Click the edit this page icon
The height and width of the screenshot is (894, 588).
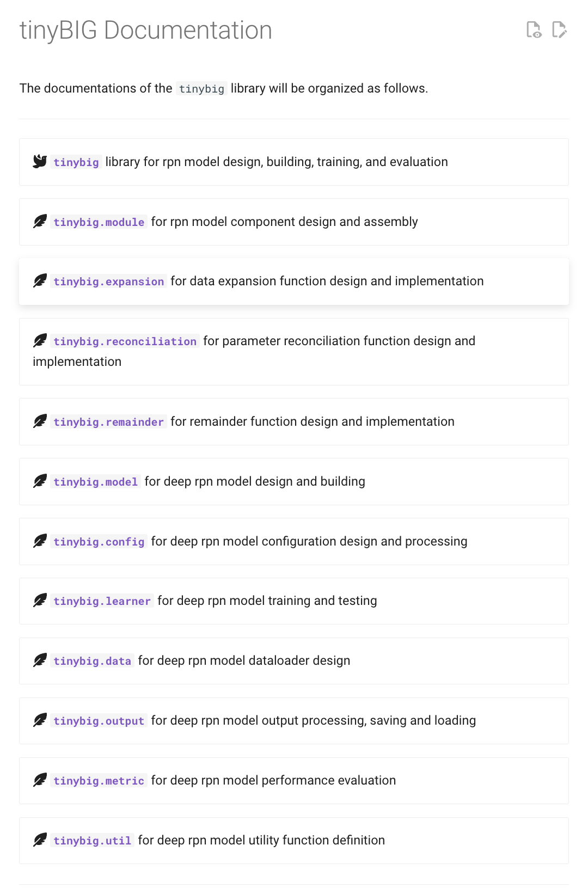(x=559, y=30)
